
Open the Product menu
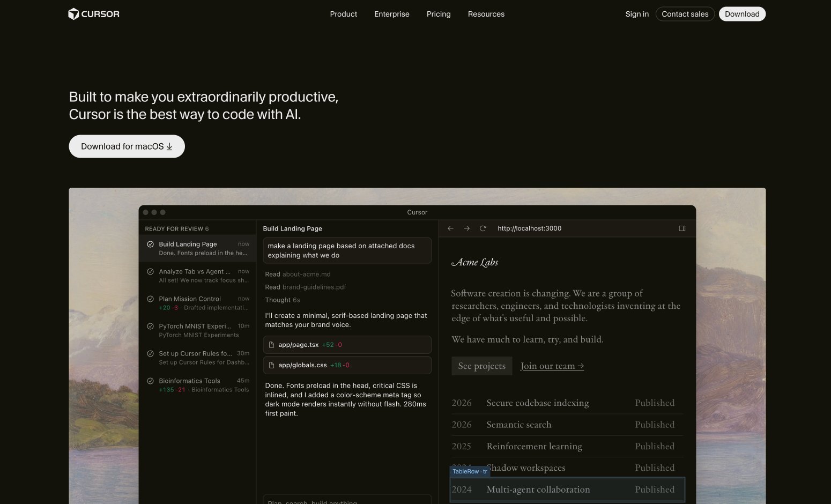click(343, 14)
